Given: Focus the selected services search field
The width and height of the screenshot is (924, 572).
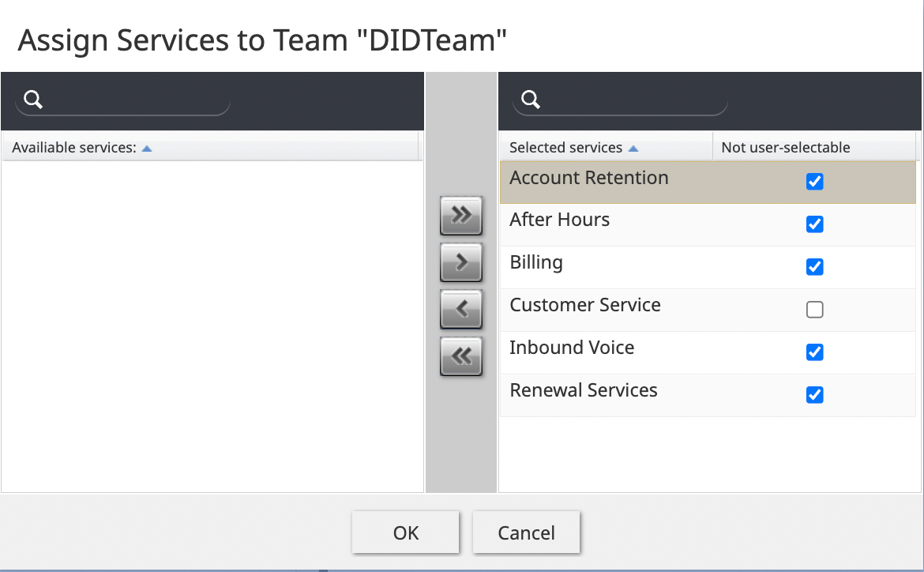Looking at the screenshot, I should pos(621,100).
